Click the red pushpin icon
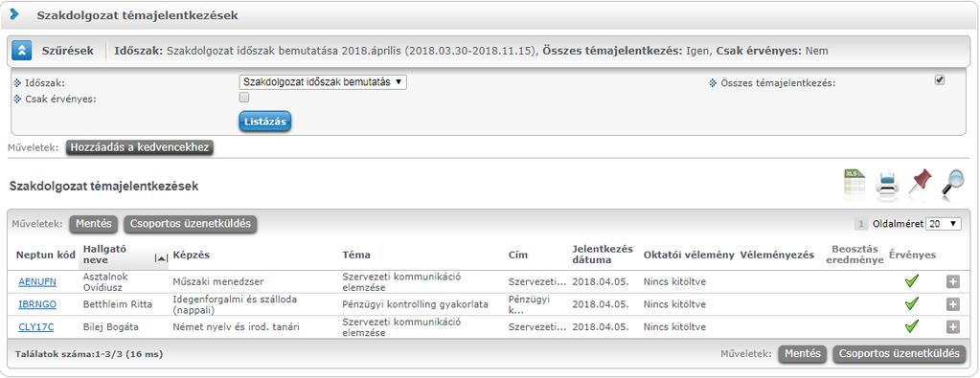Image resolution: width=980 pixels, height=378 pixels. 920,183
